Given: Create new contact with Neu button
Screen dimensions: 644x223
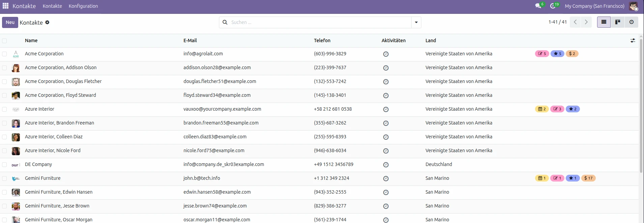Looking at the screenshot, I should [10, 22].
